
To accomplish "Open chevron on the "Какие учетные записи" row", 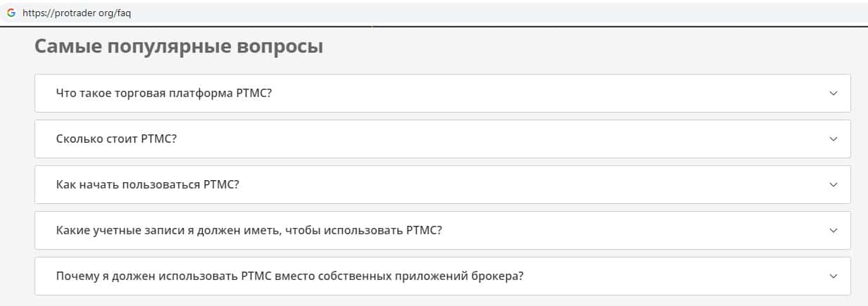I will pyautogui.click(x=834, y=230).
